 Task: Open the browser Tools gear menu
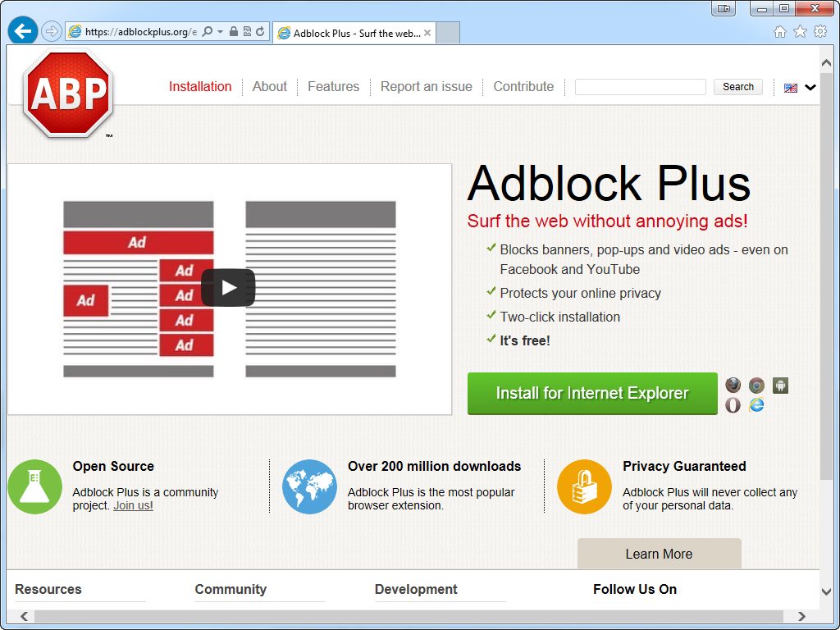(820, 32)
